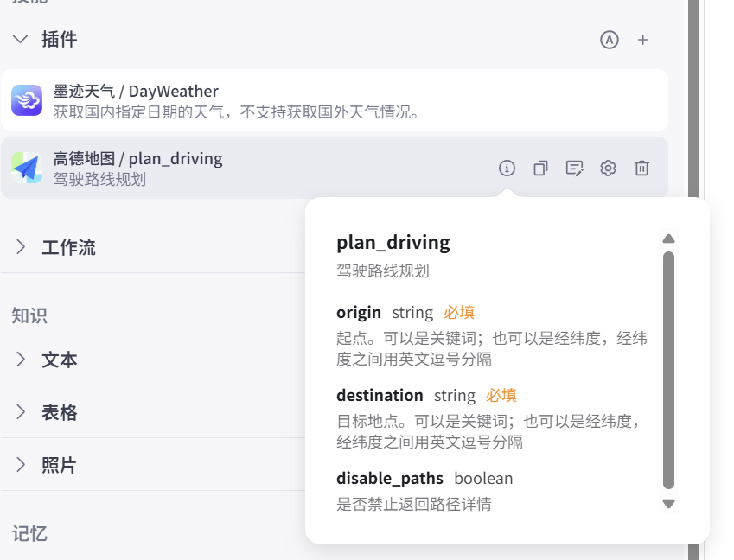Select the plan_driving plugin row

(216, 168)
